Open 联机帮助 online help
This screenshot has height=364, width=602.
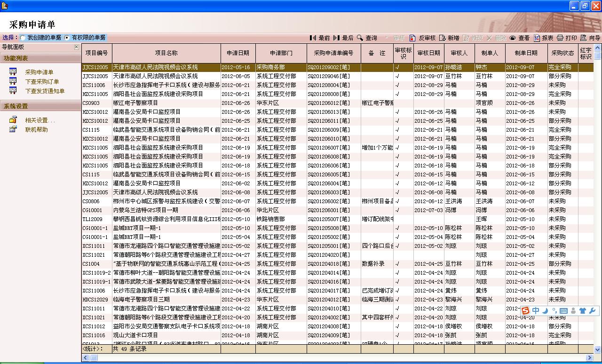(36, 130)
